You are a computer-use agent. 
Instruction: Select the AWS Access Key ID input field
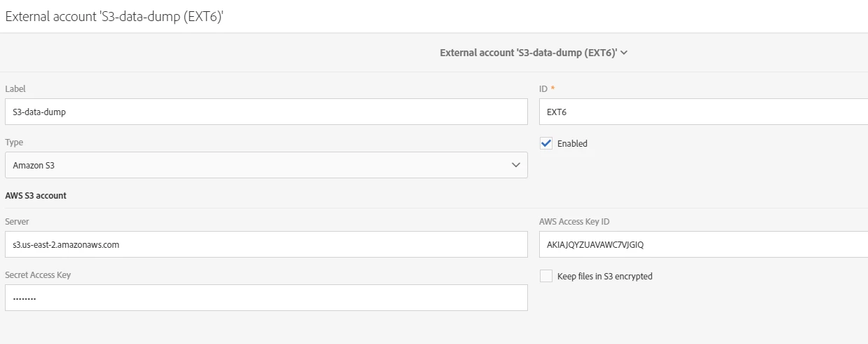[x=703, y=244]
